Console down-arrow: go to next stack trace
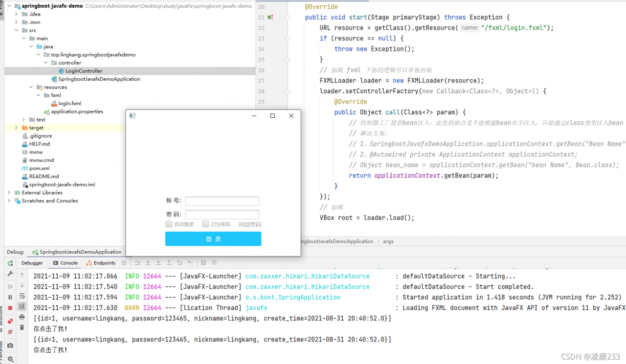Image resolution: width=626 pixels, height=364 pixels. point(22,285)
